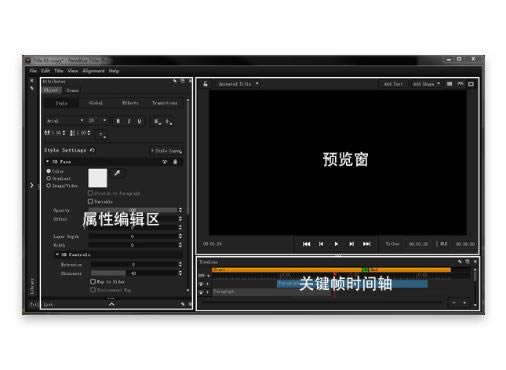This screenshot has height=370, width=506.
Task: Step forward one frame
Action: tap(352, 244)
